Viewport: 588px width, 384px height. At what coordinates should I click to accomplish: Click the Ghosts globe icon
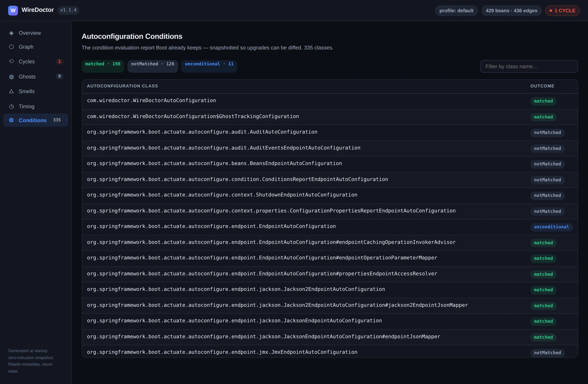pyautogui.click(x=11, y=77)
